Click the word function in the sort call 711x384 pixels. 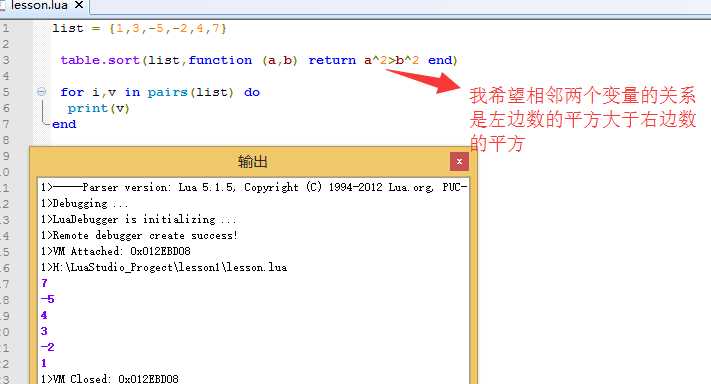220,60
